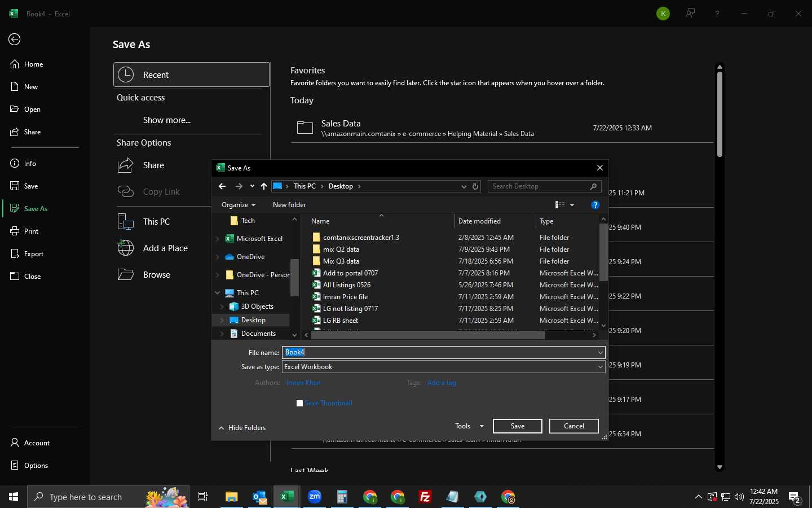Click the Account option
The height and width of the screenshot is (508, 812).
(37, 443)
